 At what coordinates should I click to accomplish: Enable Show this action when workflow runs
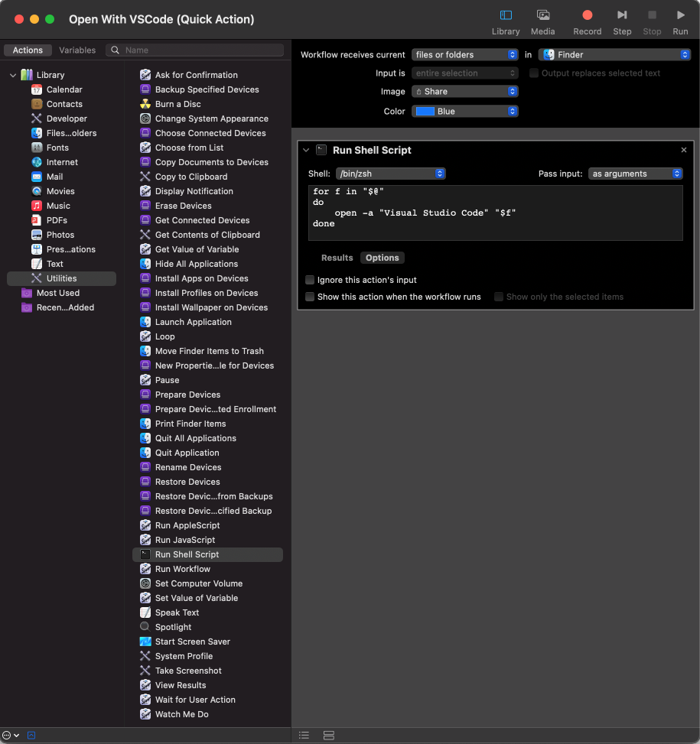(309, 297)
